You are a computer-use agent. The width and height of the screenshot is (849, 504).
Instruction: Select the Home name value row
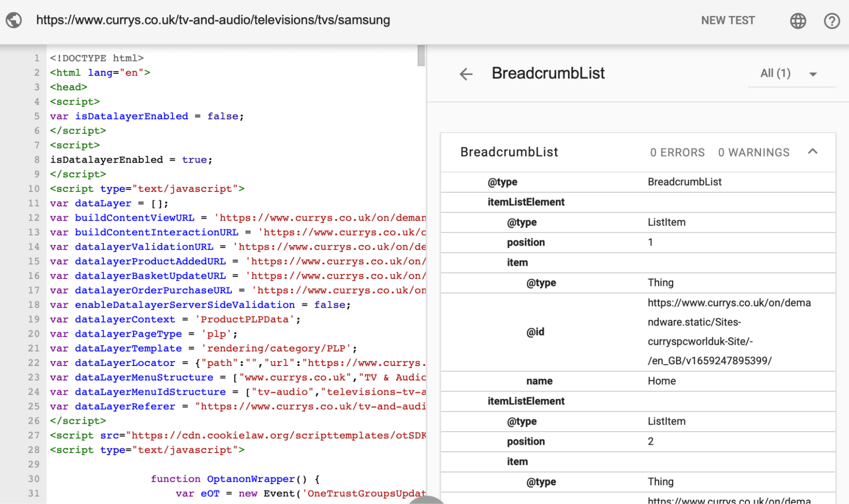pyautogui.click(x=661, y=381)
